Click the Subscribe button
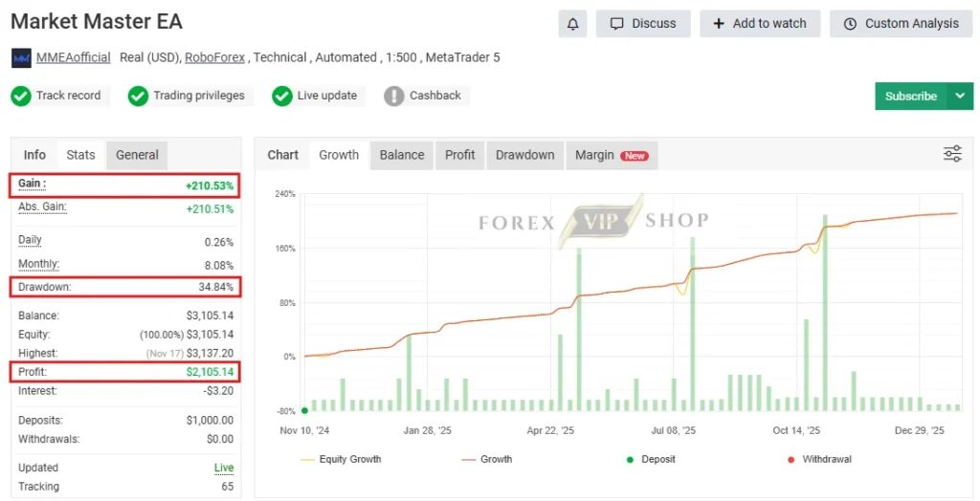This screenshot has height=501, width=980. click(x=911, y=97)
